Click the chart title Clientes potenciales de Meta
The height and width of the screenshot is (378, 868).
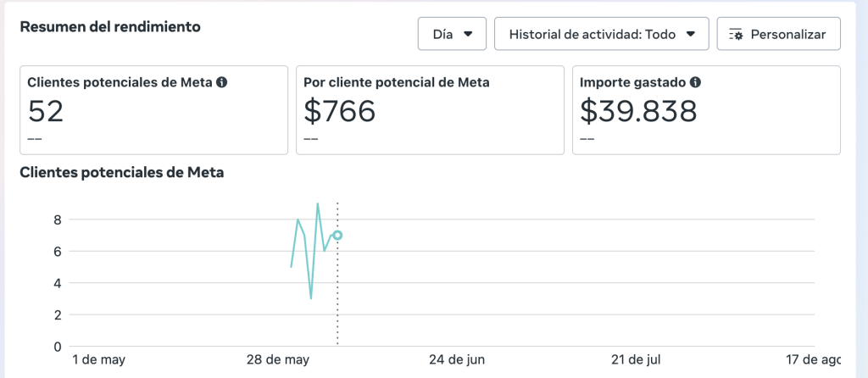coord(121,173)
